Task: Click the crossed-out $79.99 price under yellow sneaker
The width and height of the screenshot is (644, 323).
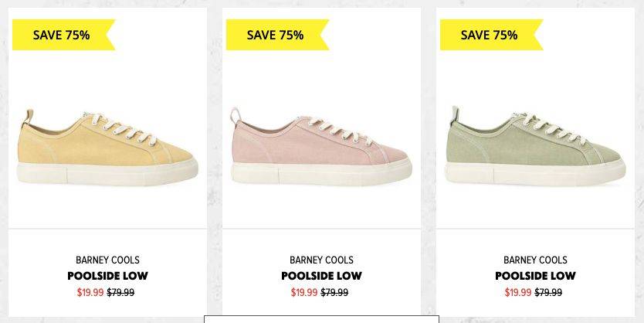Action: pos(120,293)
